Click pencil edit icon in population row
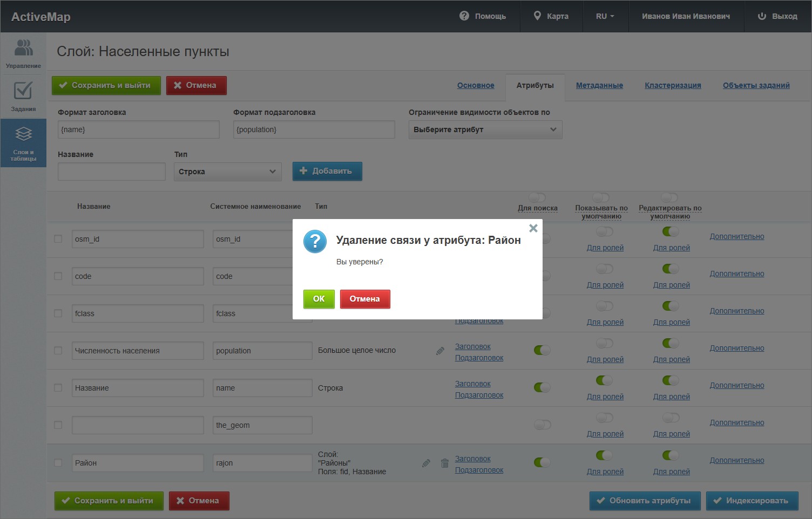The width and height of the screenshot is (812, 519). click(440, 351)
